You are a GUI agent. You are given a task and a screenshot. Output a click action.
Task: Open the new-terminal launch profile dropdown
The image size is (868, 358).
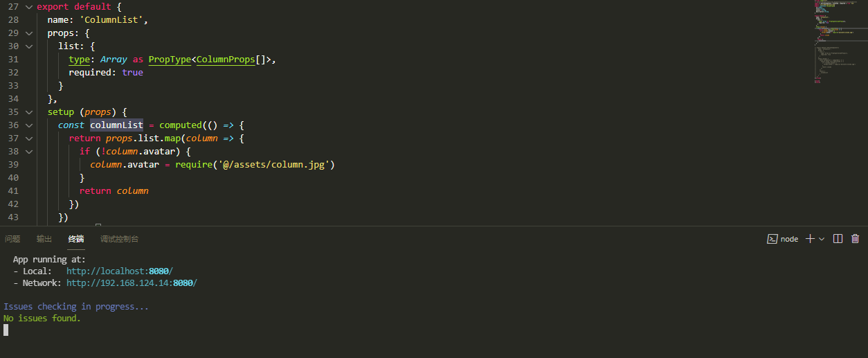(x=822, y=239)
